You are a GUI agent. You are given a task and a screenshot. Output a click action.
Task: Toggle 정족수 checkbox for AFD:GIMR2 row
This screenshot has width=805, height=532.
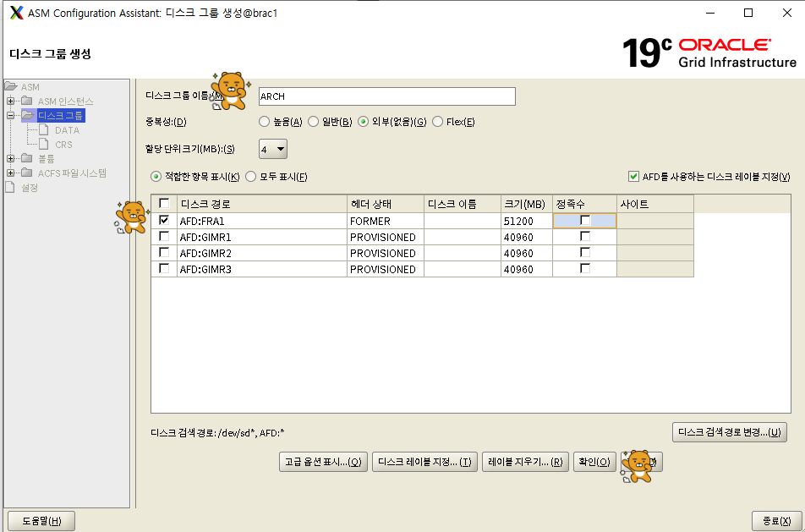tap(585, 252)
